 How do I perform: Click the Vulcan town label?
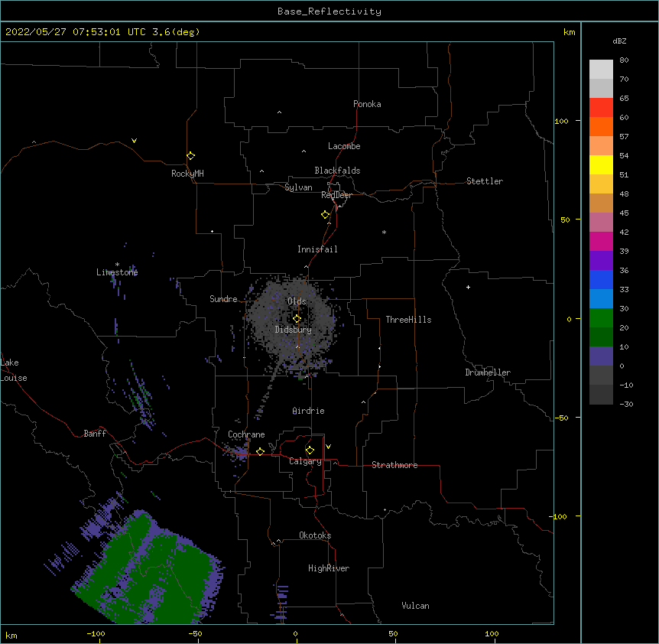click(x=415, y=606)
